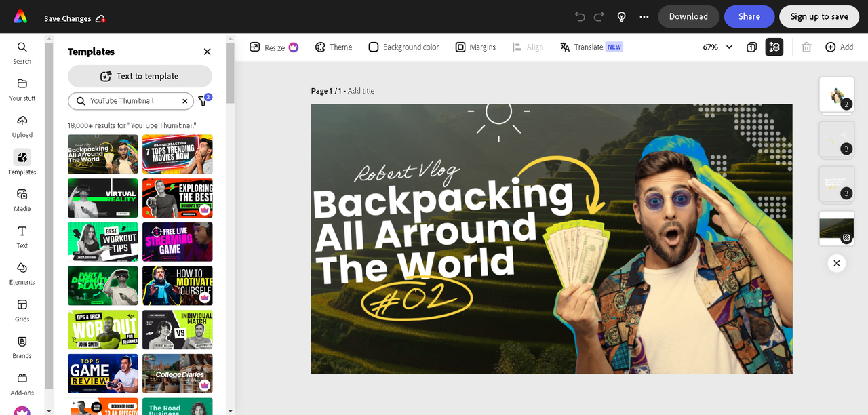Screen dimensions: 868x415
Task: Click Add title page field
Action: (x=361, y=91)
